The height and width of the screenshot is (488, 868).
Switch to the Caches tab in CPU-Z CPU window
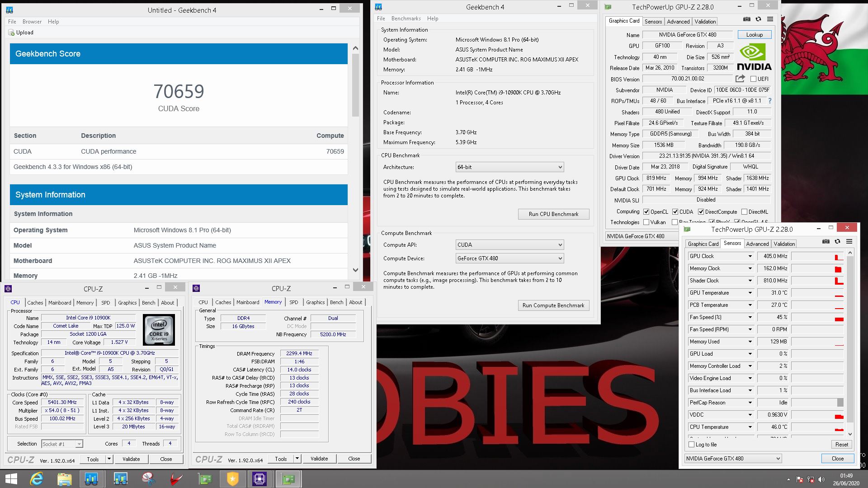(35, 302)
